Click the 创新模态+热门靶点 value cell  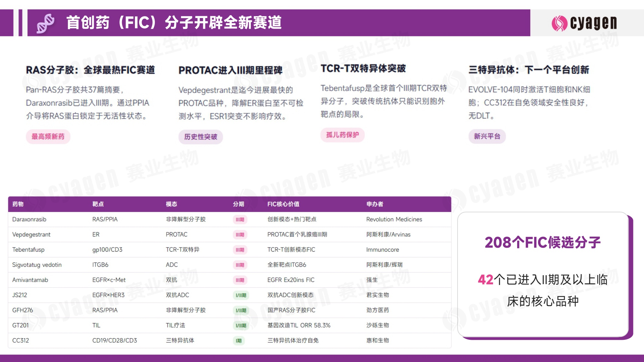tap(292, 219)
